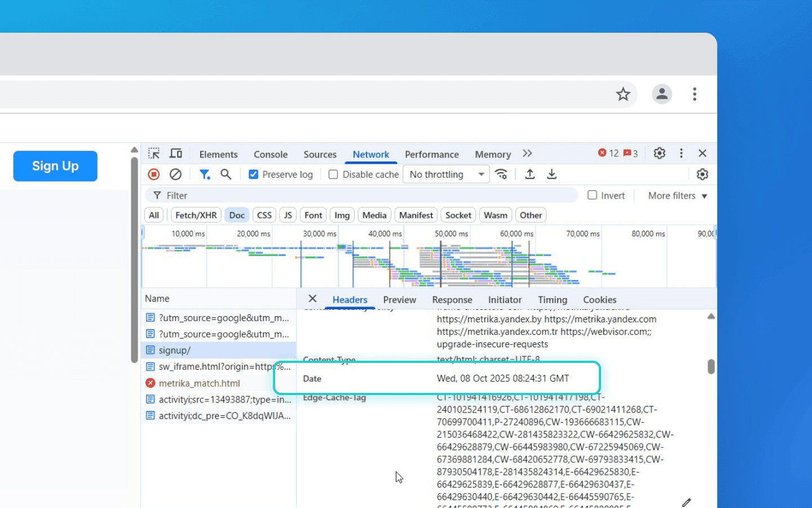Toggle the Doc request filter

(237, 215)
